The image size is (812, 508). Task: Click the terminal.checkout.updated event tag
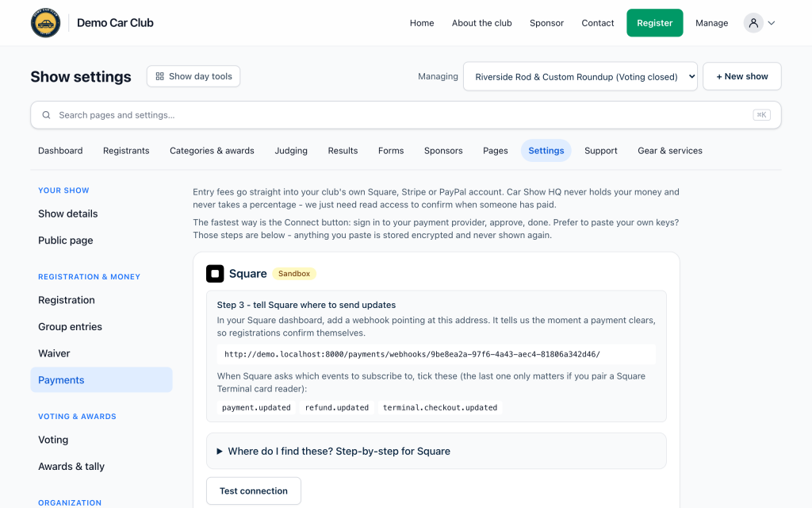click(x=440, y=407)
